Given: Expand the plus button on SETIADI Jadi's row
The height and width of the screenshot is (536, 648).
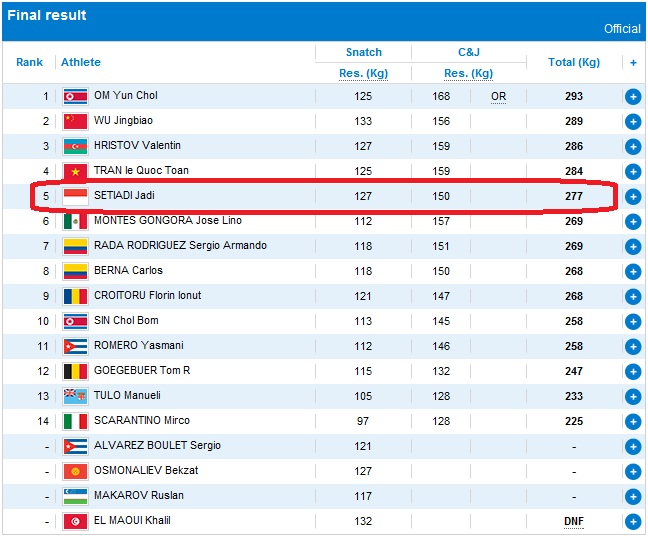Looking at the screenshot, I should [632, 196].
